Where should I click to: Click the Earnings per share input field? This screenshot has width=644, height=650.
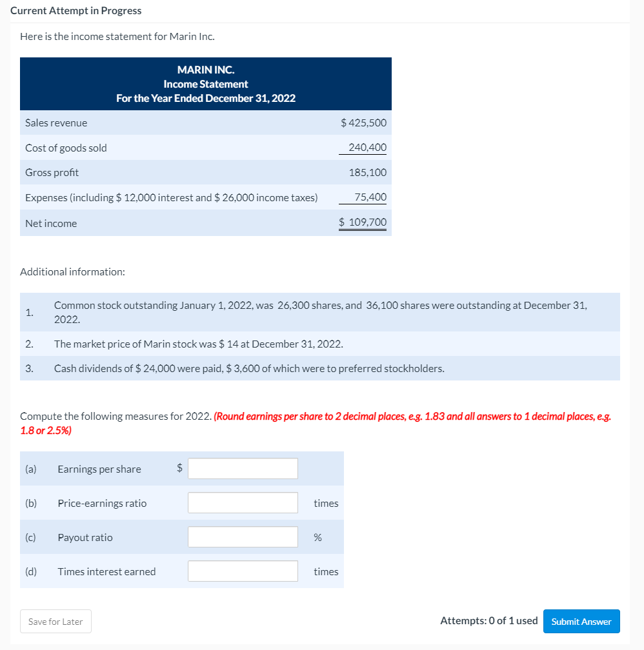243,468
